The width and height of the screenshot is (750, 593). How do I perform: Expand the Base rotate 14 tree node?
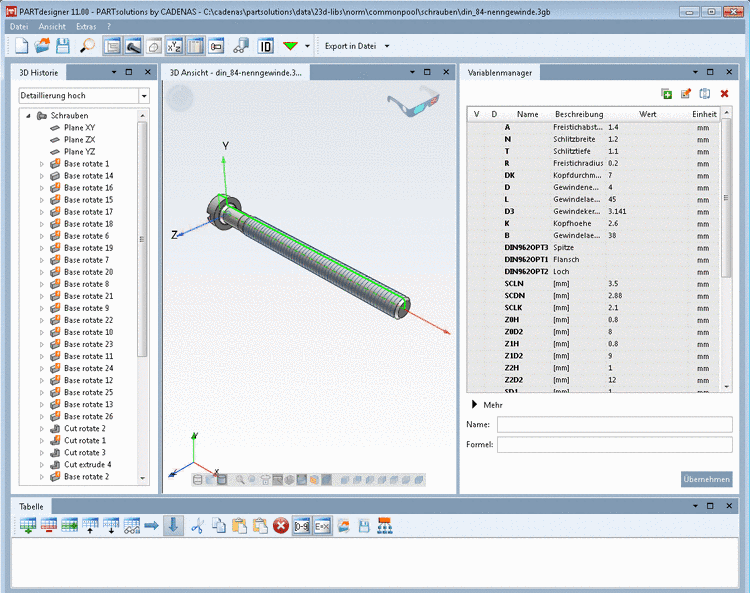[x=42, y=176]
